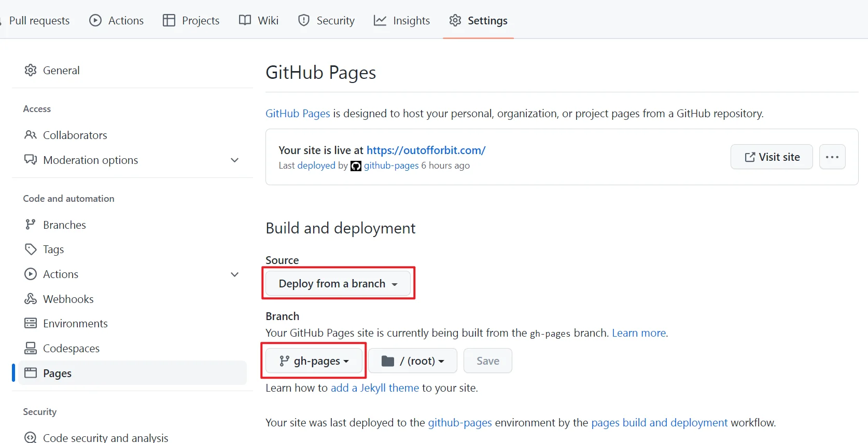Screen dimensions: 868x443
Task: Open the Insights tab
Action: [402, 20]
